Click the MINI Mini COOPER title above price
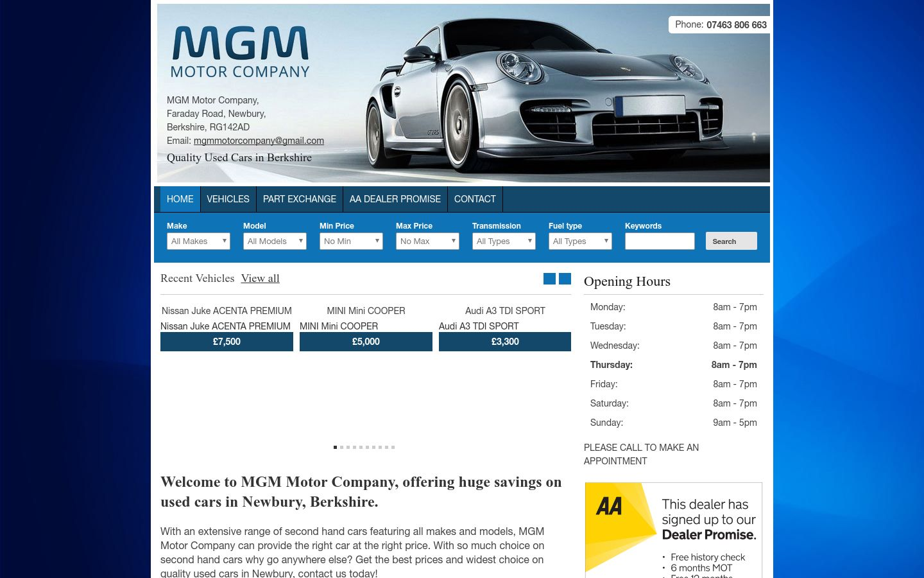Viewport: 924px width, 578px height. pos(339,326)
